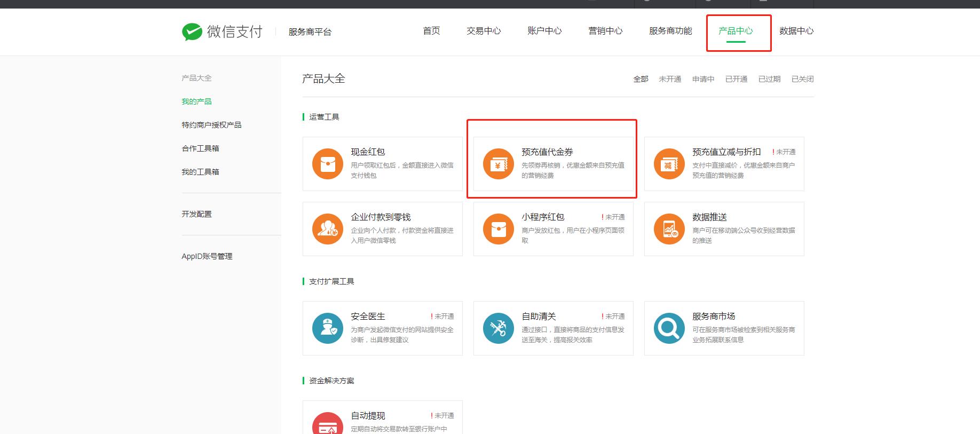Click the 数据推送 phone chart icon

669,229
